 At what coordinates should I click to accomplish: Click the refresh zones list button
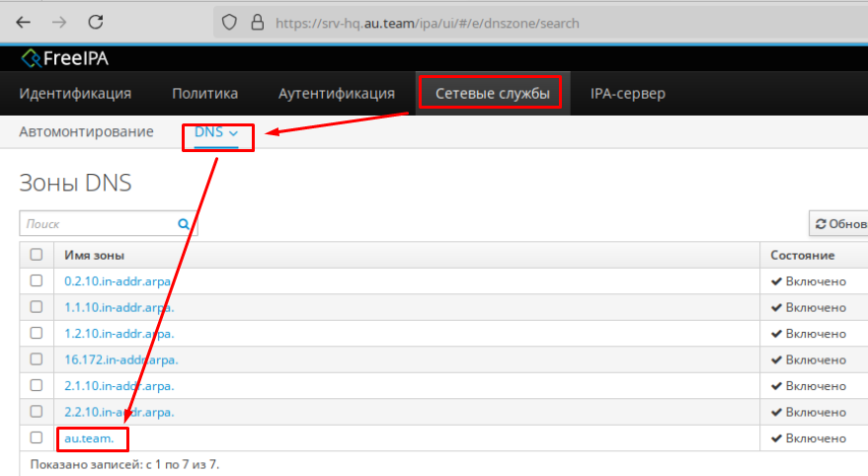tap(837, 224)
